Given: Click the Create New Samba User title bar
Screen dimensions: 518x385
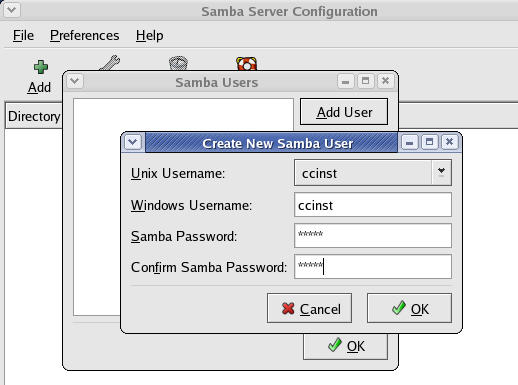Looking at the screenshot, I should 271,143.
